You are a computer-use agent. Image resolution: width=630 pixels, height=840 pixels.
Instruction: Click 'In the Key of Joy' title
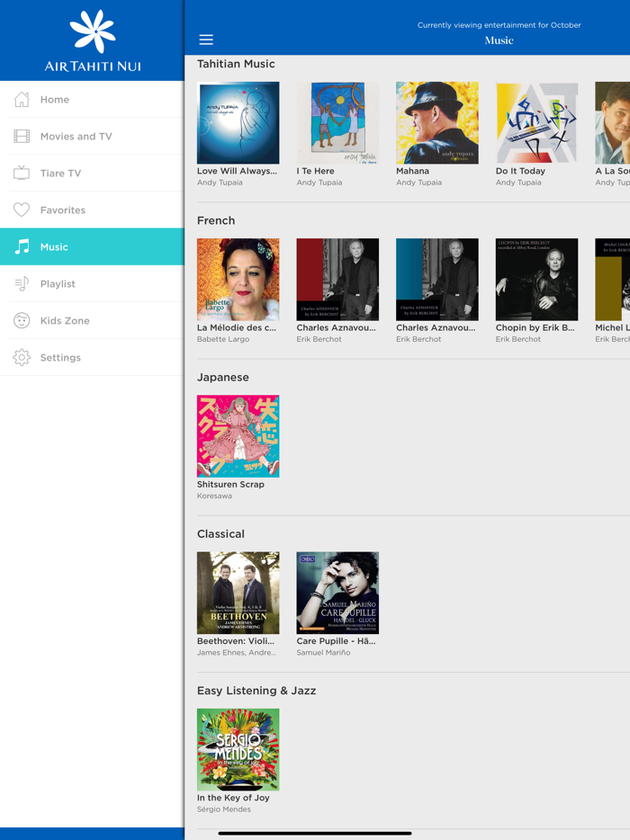(233, 798)
